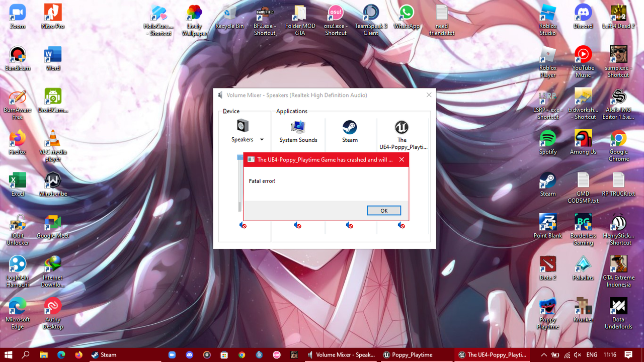Viewport: 644px width, 362px height.
Task: Select the IObit Unlocker desktop icon
Action: click(18, 229)
